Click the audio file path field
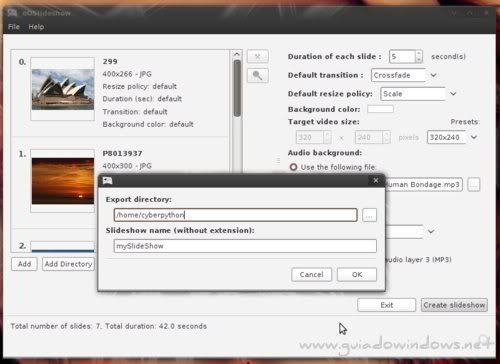Screen dimensions: 500x364 pos(424,185)
